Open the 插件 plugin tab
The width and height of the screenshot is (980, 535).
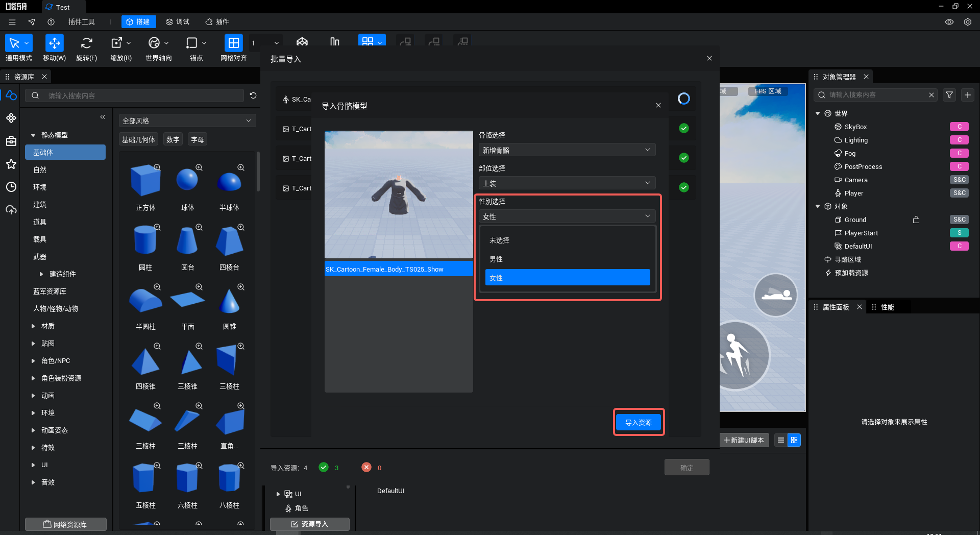(x=217, y=22)
